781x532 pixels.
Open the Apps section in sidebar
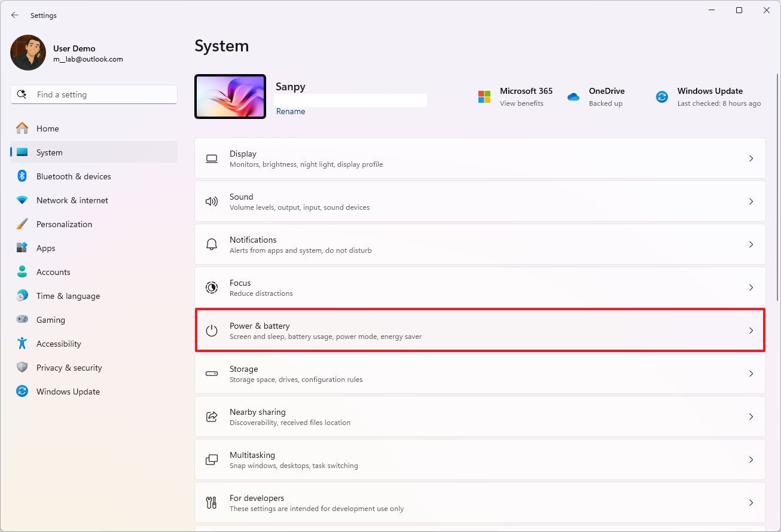(x=45, y=248)
